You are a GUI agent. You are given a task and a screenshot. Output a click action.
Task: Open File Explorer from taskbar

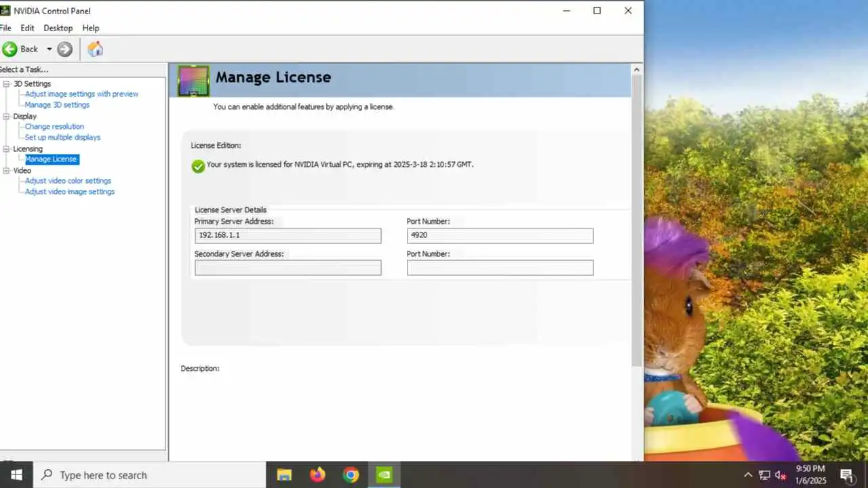coord(284,474)
